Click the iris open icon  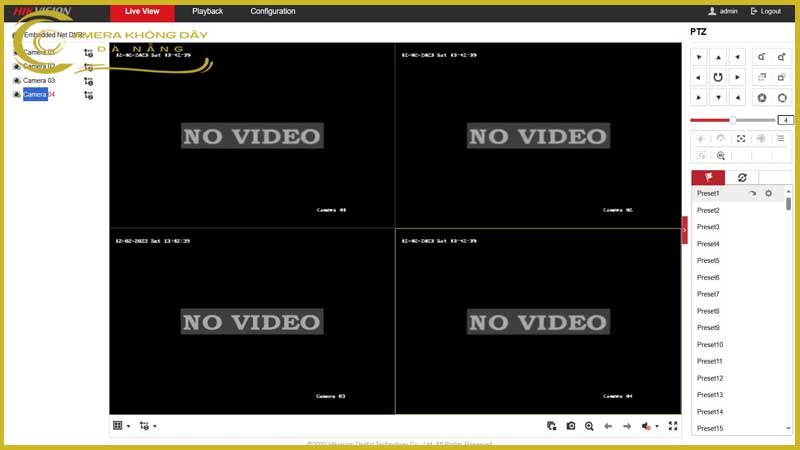coord(782,97)
